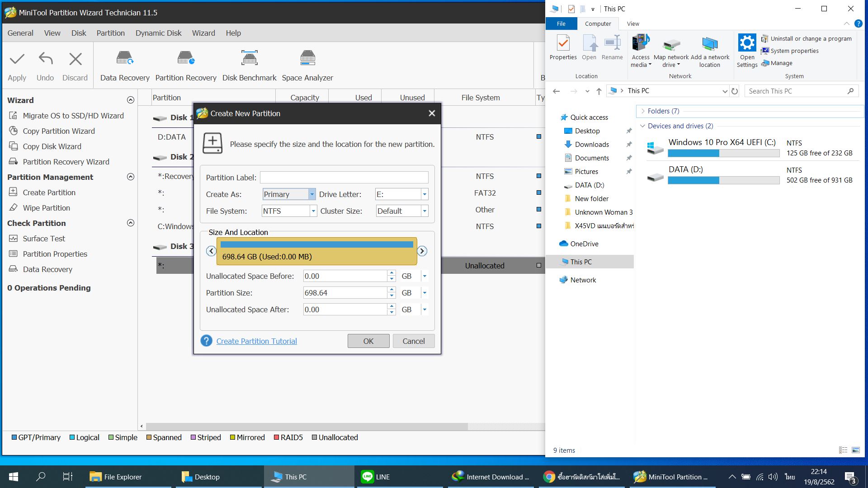Launch Disk Benchmark from toolbar

pos(249,59)
